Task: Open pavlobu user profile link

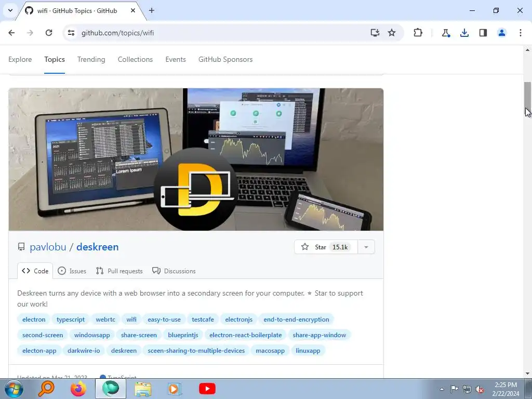Action: pos(48,247)
